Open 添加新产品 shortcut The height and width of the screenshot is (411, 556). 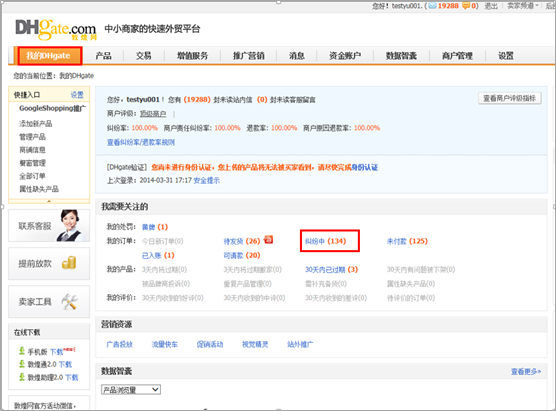tap(35, 123)
